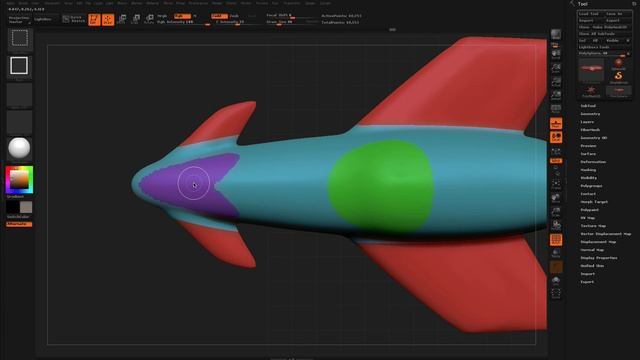Pick a hue in the color picker square
The width and height of the screenshot is (640, 360).
tap(19, 180)
